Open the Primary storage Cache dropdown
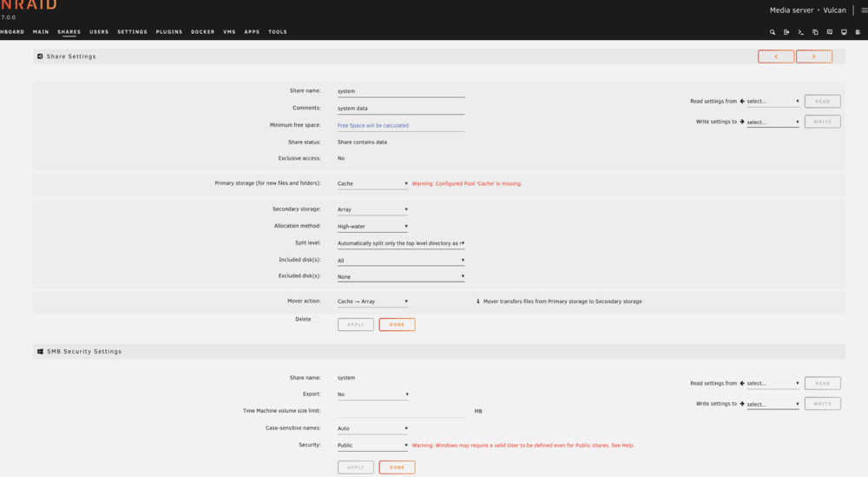 [372, 183]
